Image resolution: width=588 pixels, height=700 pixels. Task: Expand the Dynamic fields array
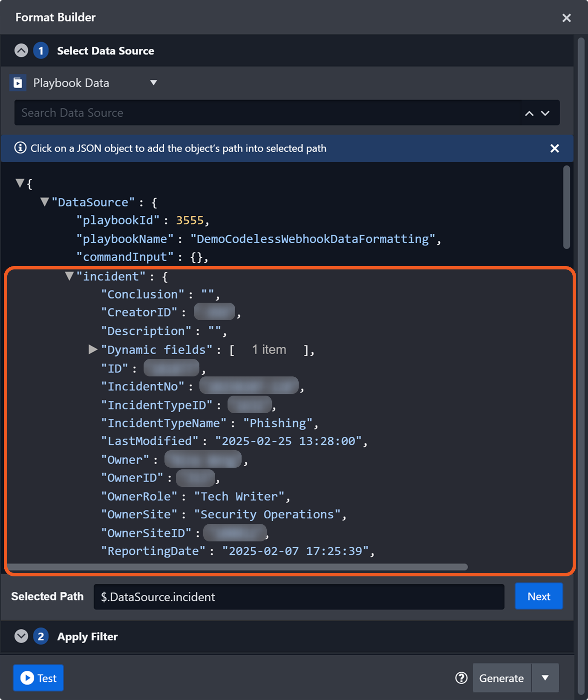click(92, 350)
